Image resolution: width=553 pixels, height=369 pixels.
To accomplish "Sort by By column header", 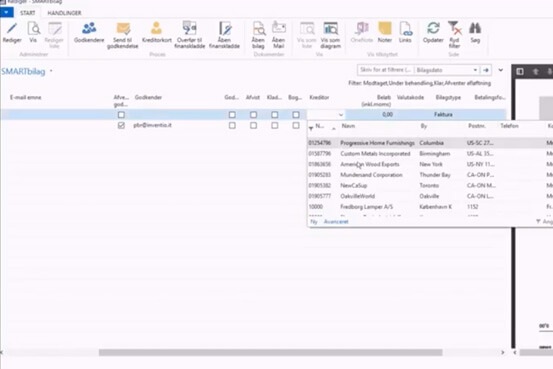I will [424, 126].
